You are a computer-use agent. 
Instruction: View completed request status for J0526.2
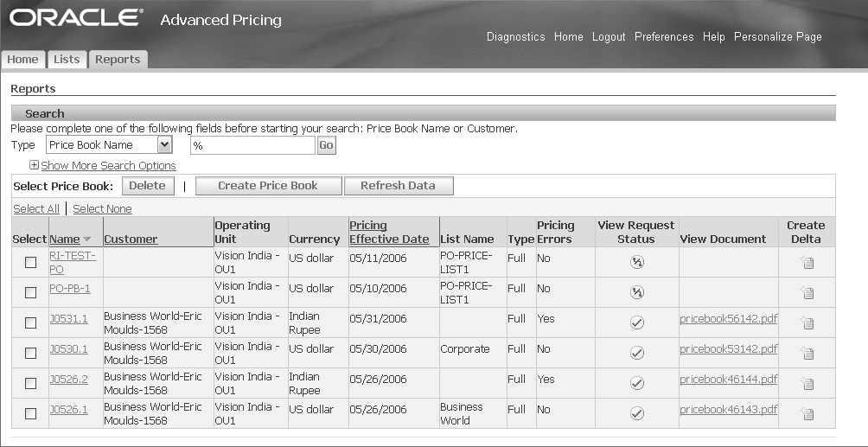click(x=636, y=383)
